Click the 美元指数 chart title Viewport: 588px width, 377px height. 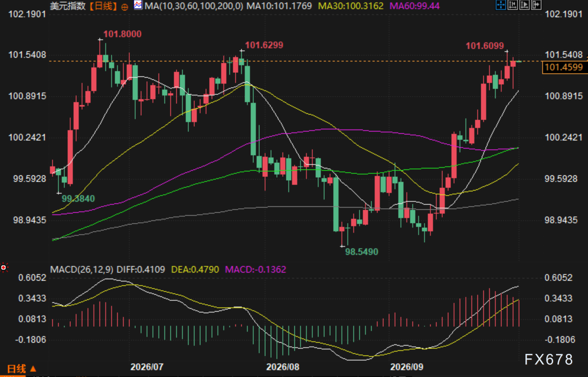(67, 6)
